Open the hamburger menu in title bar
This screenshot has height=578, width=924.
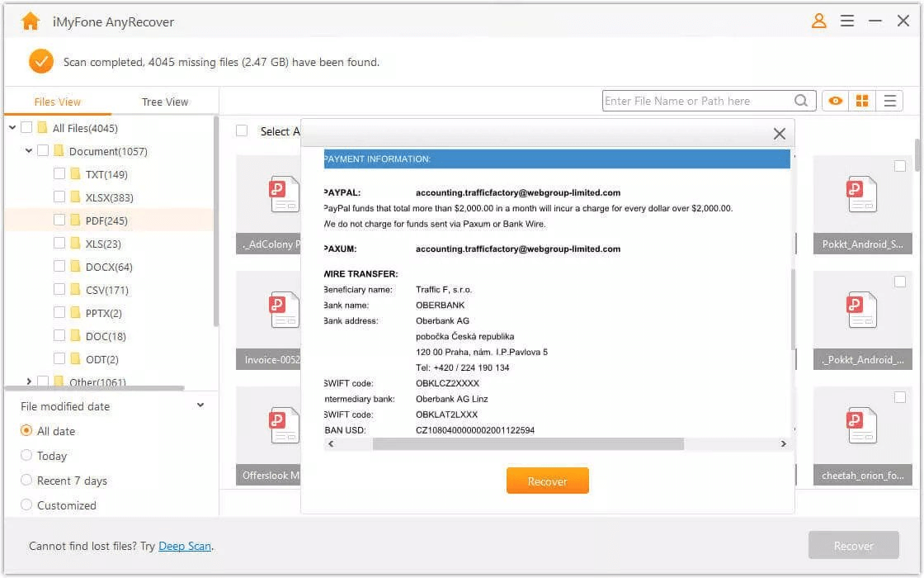847,21
